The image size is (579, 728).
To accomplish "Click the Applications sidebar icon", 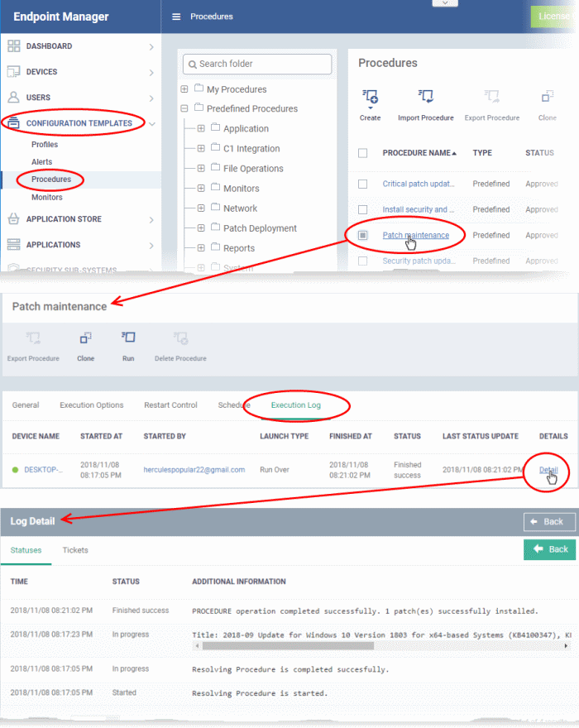I will (14, 244).
